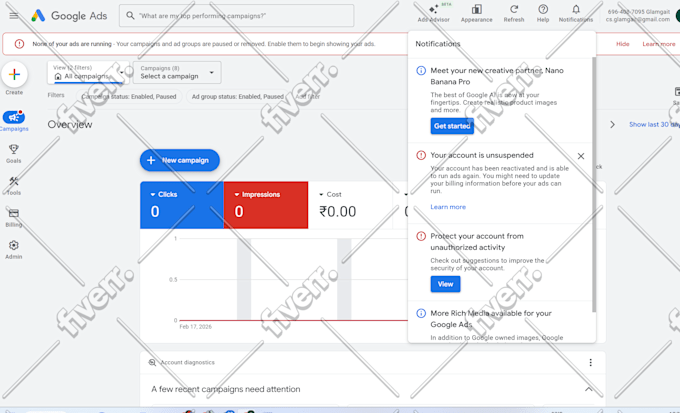Click the ₹0.00 cost value
This screenshot has width=680, height=413.
[x=337, y=212]
